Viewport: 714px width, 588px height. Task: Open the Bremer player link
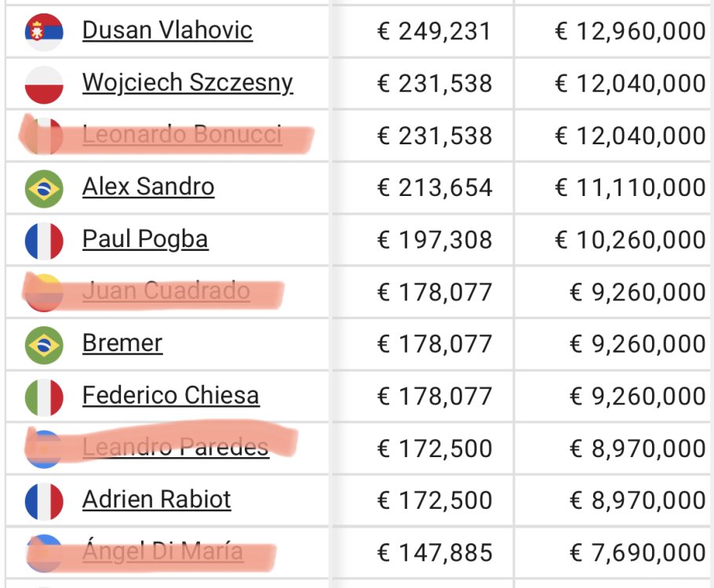(x=122, y=343)
